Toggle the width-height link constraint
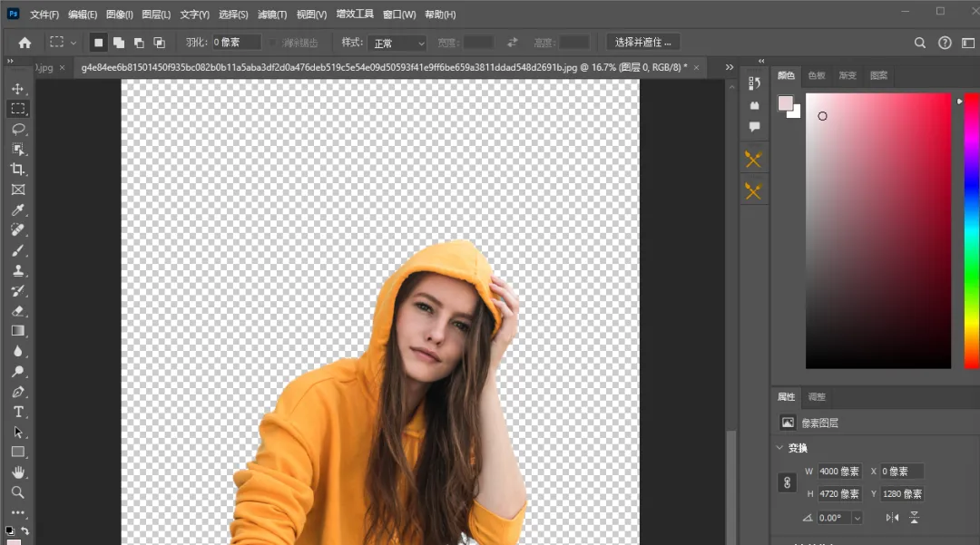This screenshot has height=545, width=980. (x=788, y=482)
